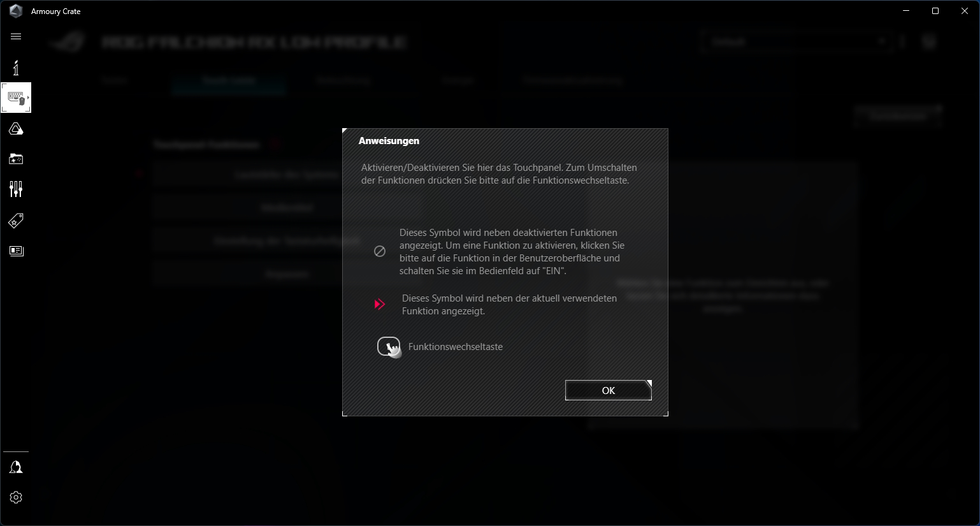Click the sync icon beside the profile dropdown

pos(902,41)
